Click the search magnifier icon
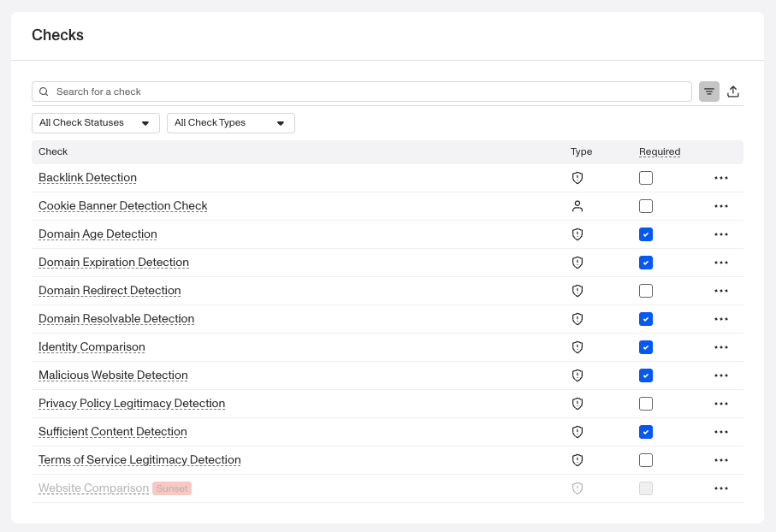The image size is (776, 532). click(x=44, y=91)
